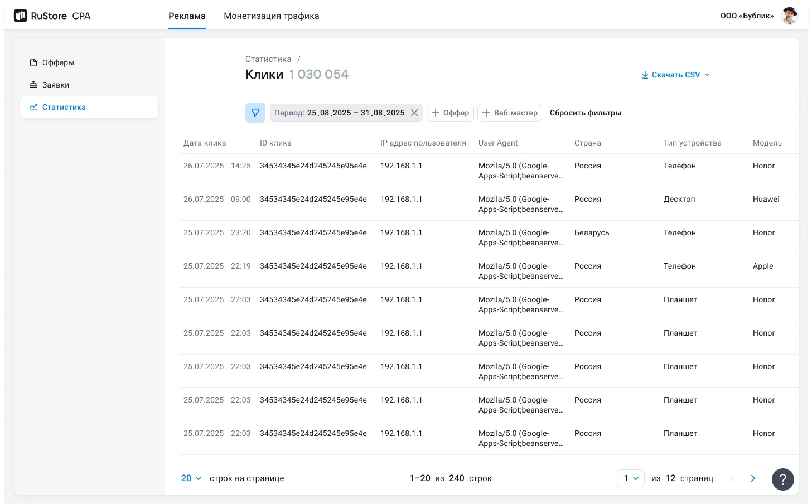Screen dimensions: 812x504
Task: Open the user profile avatar
Action: [789, 16]
